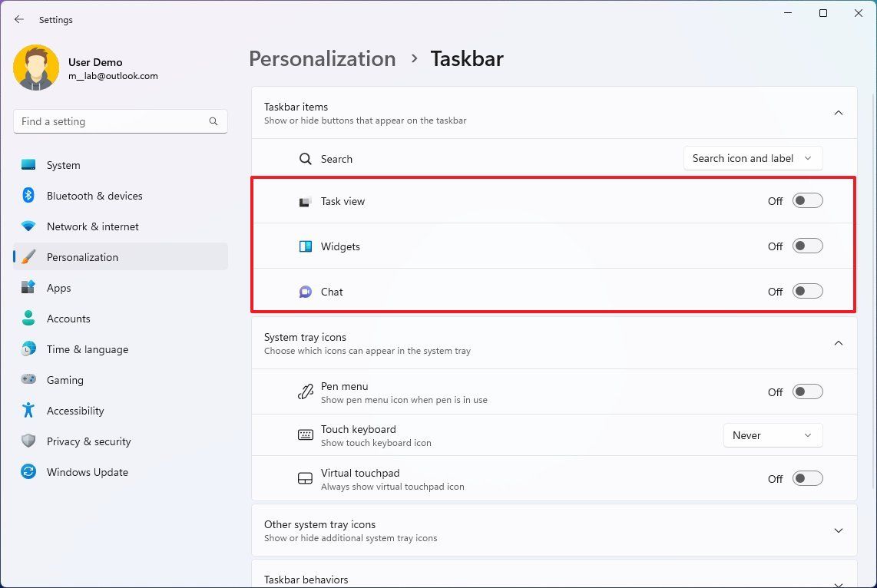This screenshot has width=877, height=588.
Task: Click the Gaming controller icon
Action: click(x=28, y=380)
